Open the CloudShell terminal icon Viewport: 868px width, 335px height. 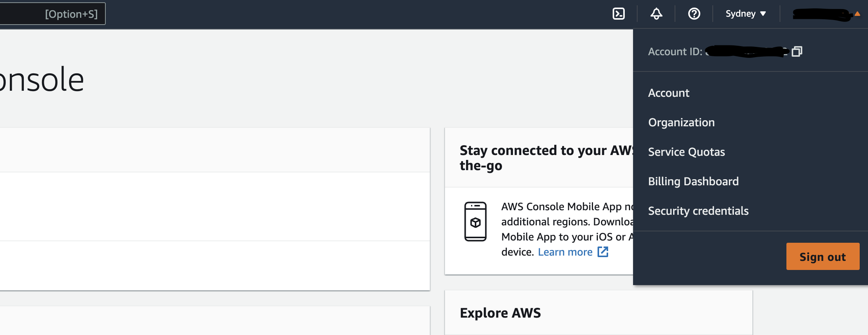pos(619,14)
